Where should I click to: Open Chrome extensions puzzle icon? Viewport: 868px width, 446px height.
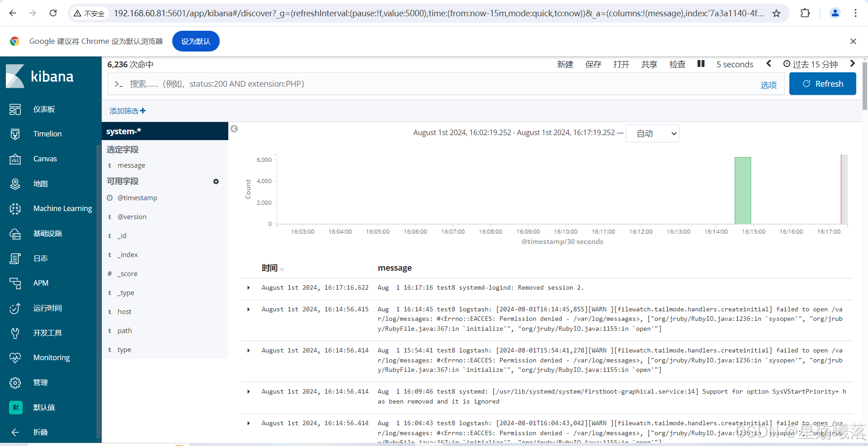(x=805, y=13)
